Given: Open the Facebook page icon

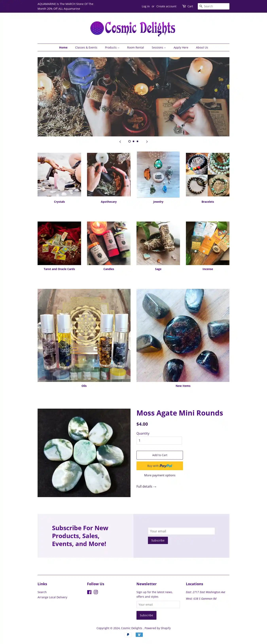Looking at the screenshot, I should tap(89, 592).
